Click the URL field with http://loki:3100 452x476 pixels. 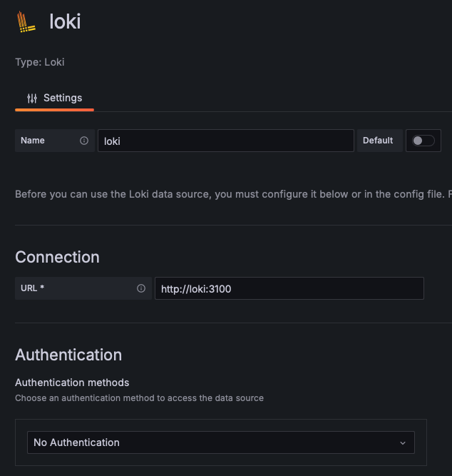(x=289, y=288)
